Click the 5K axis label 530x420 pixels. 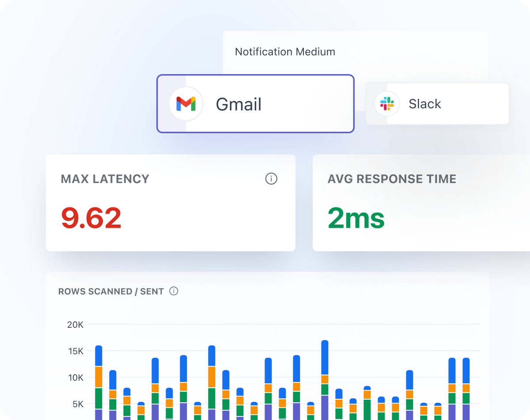coord(77,404)
